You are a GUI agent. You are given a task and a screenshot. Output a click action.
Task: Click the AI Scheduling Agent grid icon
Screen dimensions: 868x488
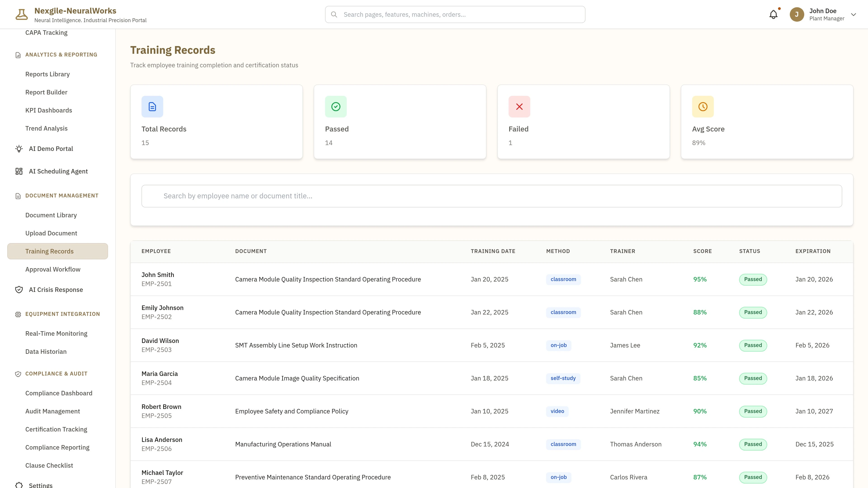[x=19, y=171]
